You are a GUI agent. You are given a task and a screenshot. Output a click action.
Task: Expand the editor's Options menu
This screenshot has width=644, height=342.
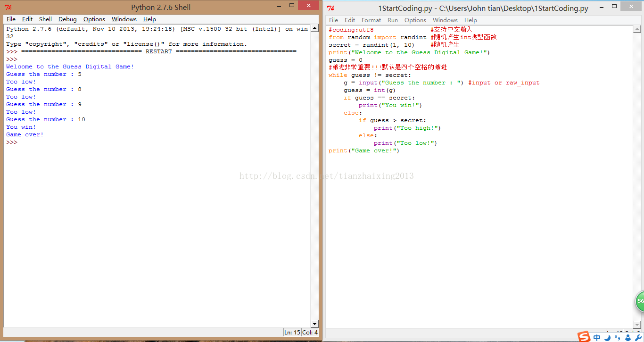point(415,20)
